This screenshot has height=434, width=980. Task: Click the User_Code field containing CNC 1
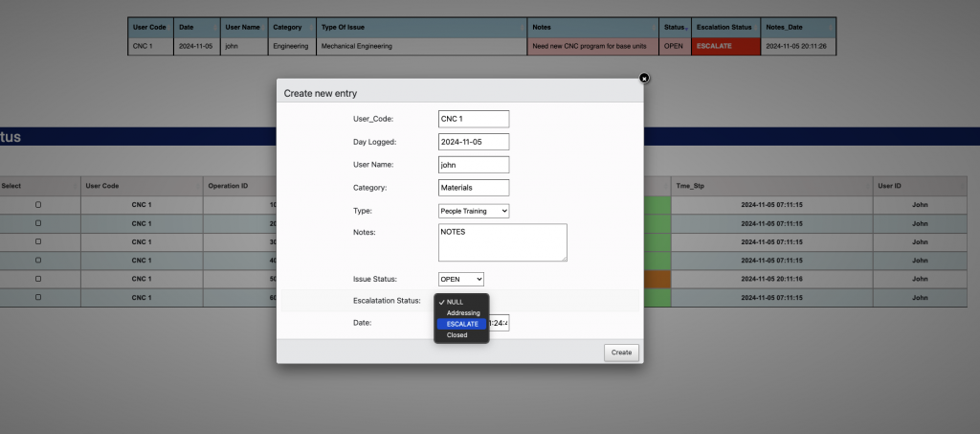point(474,119)
